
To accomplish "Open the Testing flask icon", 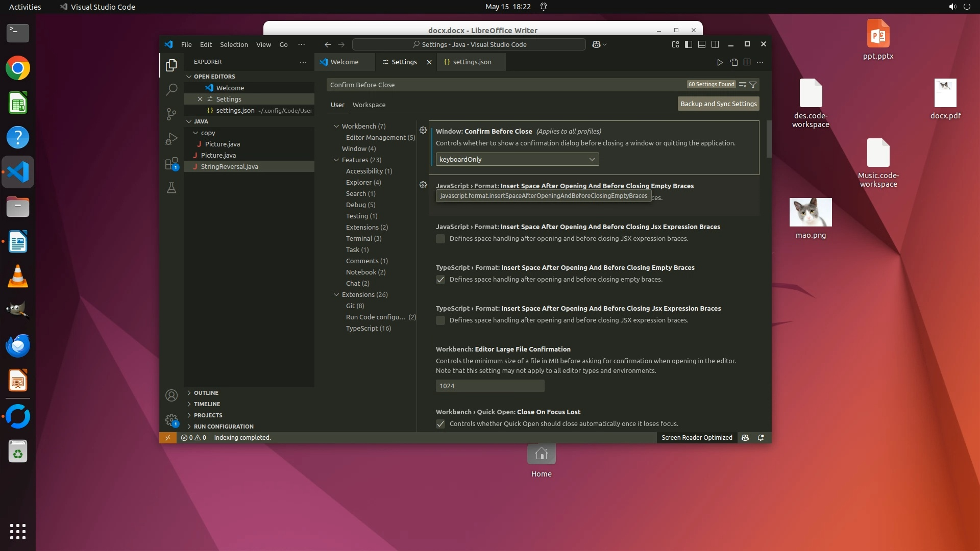I will 171,188.
